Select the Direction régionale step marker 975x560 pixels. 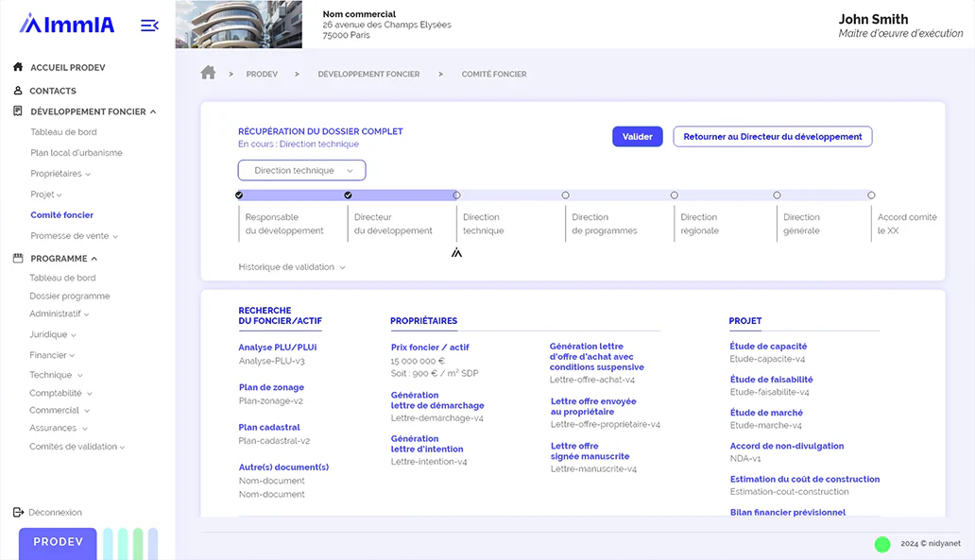coord(674,195)
